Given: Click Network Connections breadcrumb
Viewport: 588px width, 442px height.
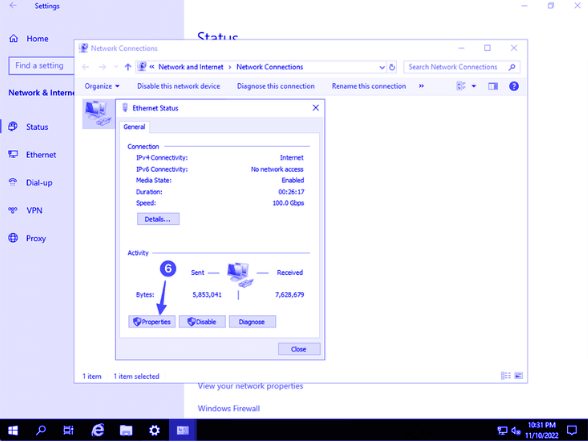Looking at the screenshot, I should (x=270, y=67).
